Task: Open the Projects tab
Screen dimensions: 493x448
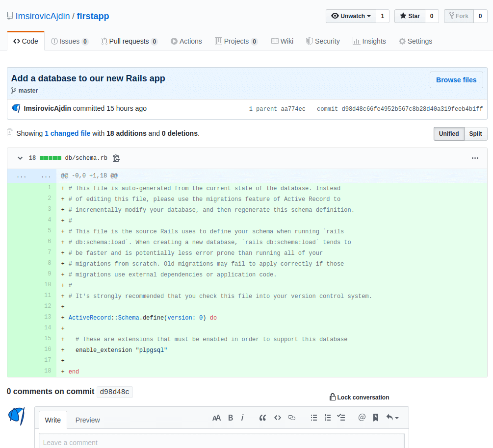Action: (236, 41)
